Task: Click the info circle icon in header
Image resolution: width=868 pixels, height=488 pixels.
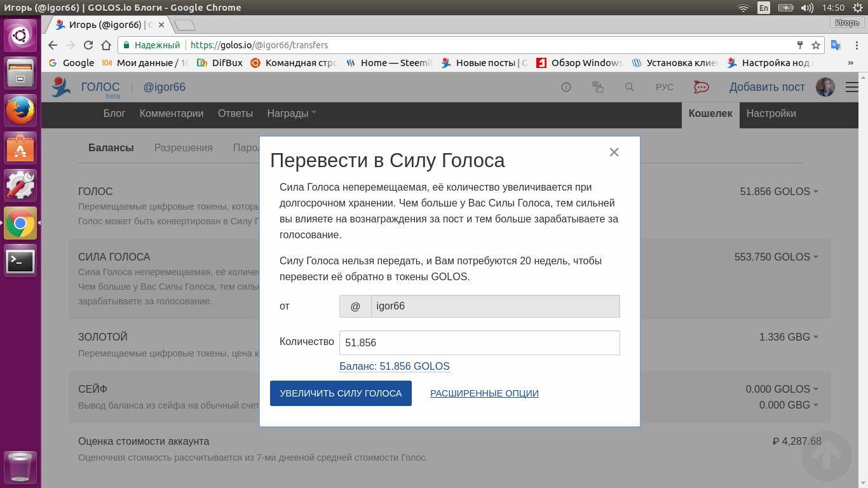Action: click(566, 87)
